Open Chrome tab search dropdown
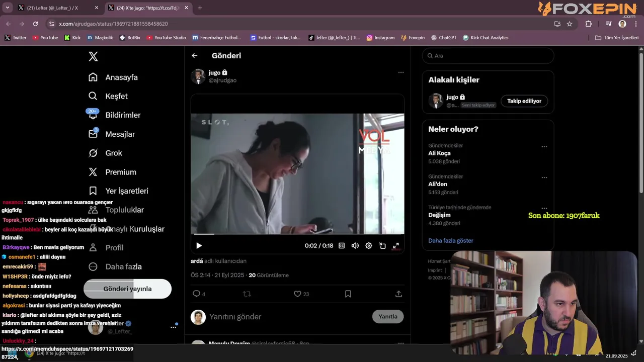Viewport: 644px width, 362px height. coord(7,8)
